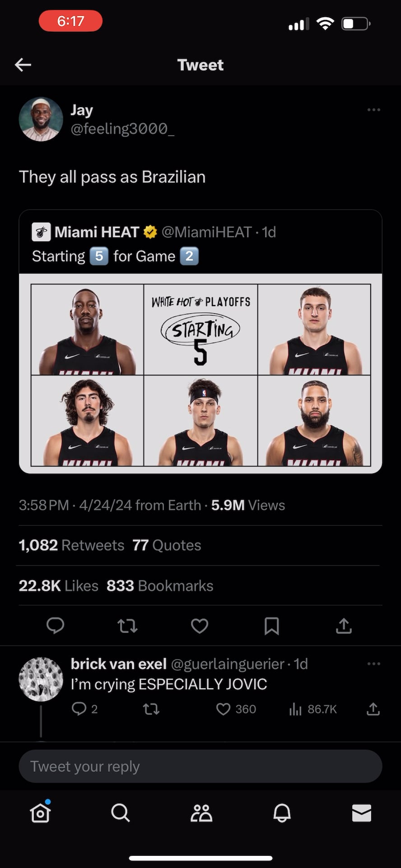
Task: Tap the back arrow
Action: pos(23,65)
